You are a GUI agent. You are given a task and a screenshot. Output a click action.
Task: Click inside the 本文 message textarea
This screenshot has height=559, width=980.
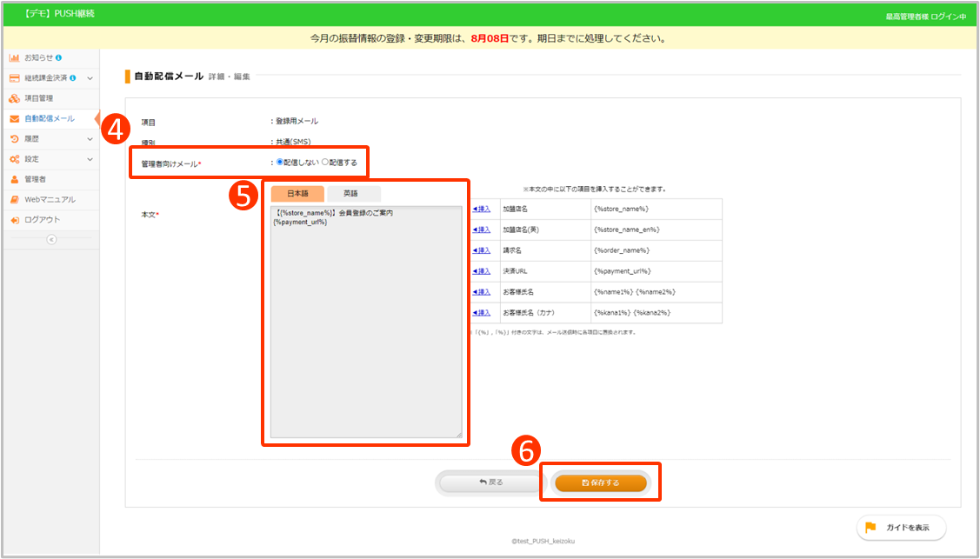tap(365, 330)
